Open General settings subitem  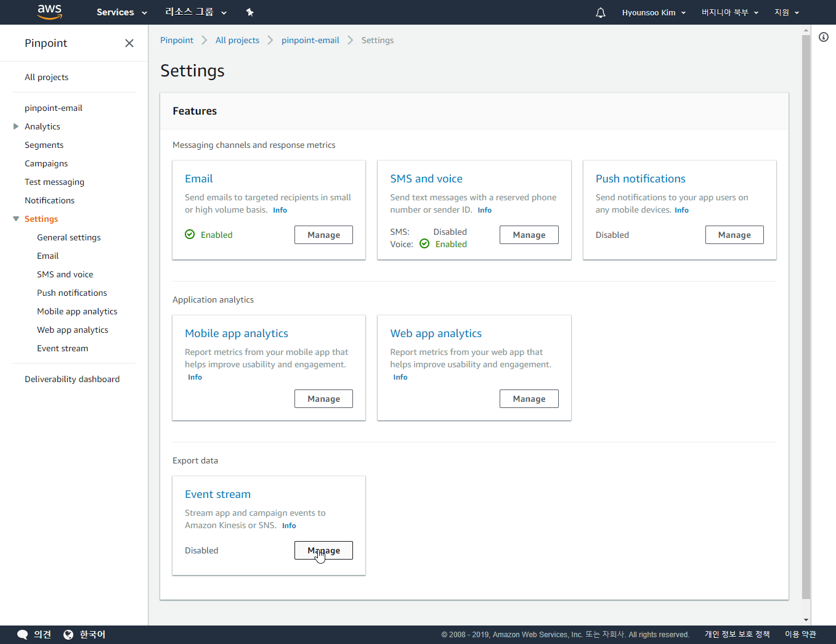[69, 237]
